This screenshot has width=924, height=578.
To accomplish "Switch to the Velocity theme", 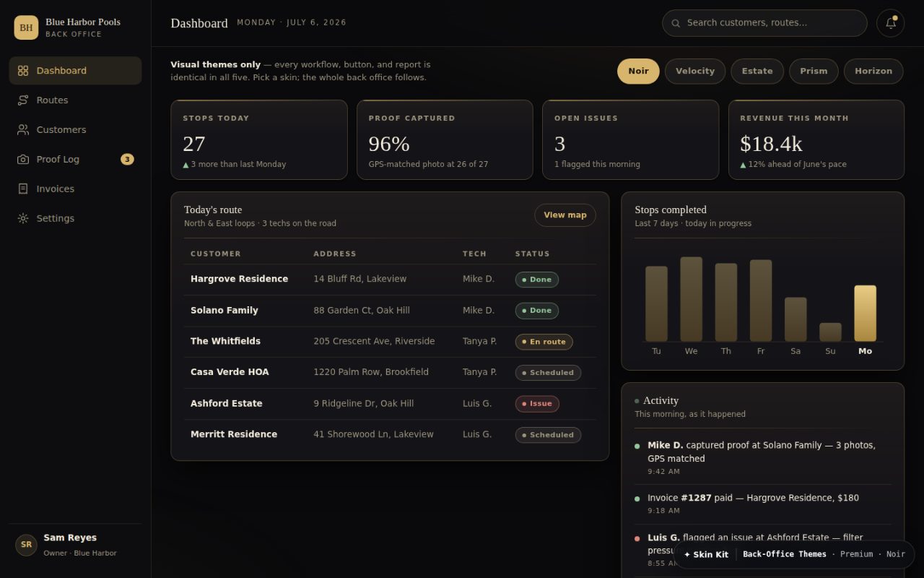I will pos(695,72).
